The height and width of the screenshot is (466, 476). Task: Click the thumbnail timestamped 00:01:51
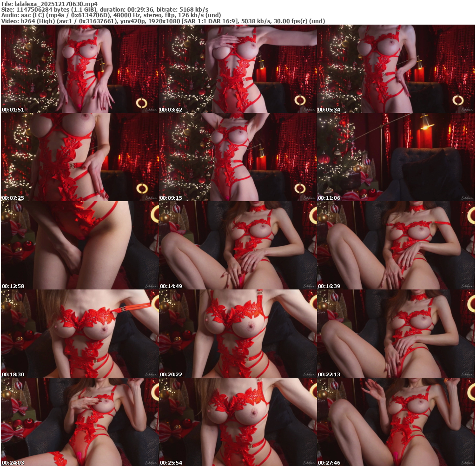(79, 69)
